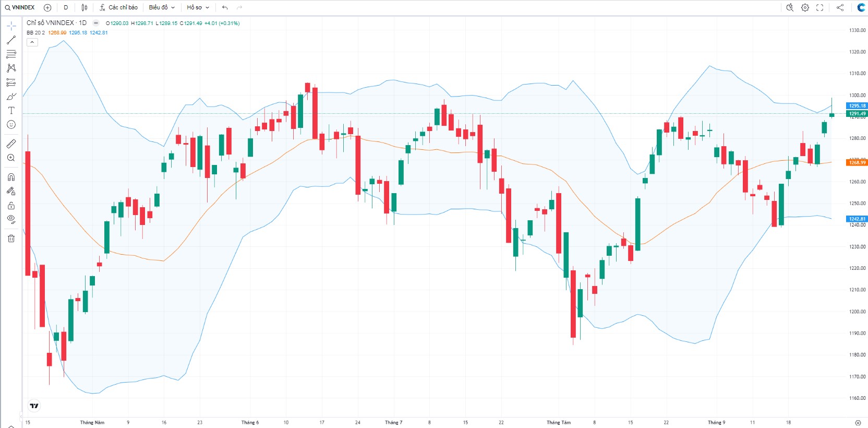Open the candlestick chart type selector
Screen dimensions: 868x428
click(x=85, y=7)
